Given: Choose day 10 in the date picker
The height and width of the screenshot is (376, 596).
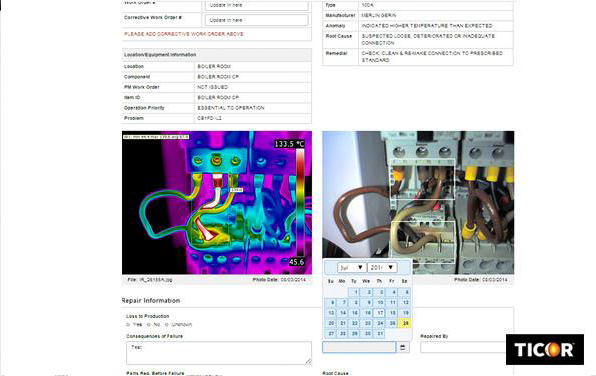Looking at the screenshot, I should coord(380,303).
